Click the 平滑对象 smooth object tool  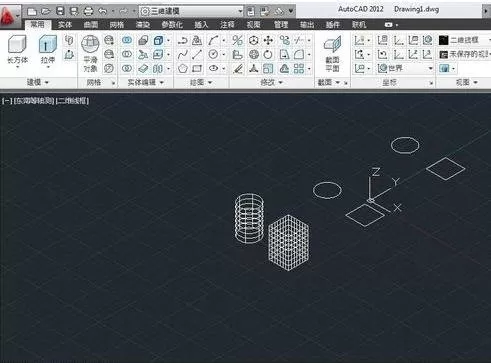(x=90, y=53)
